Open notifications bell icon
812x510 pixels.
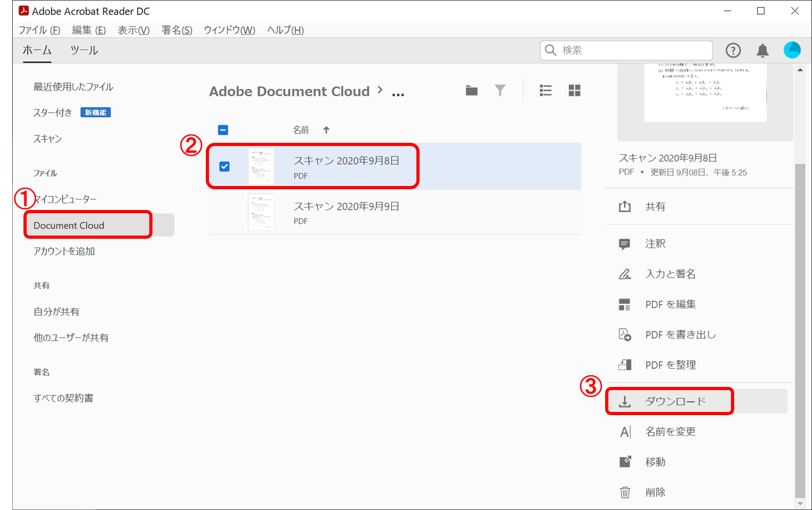pyautogui.click(x=762, y=50)
